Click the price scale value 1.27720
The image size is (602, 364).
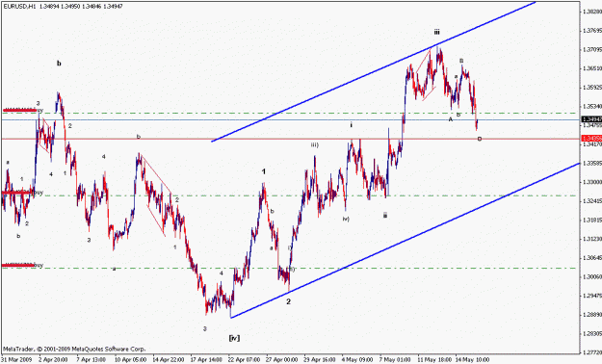[x=591, y=352]
